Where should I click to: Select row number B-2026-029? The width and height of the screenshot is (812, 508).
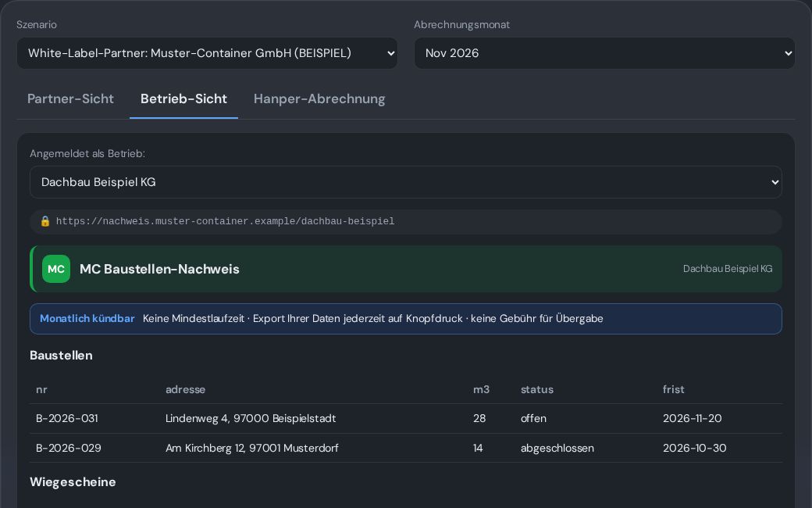coord(69,448)
